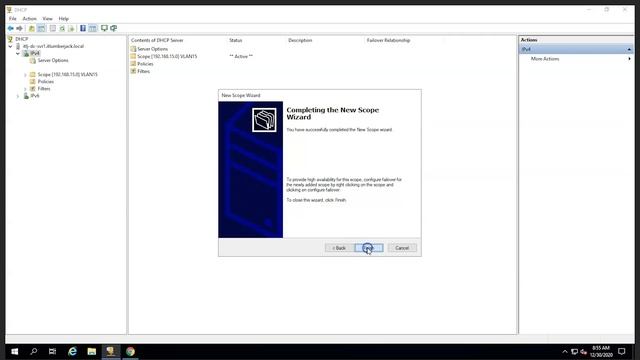Select the IPv4 node in console tree

pos(35,53)
